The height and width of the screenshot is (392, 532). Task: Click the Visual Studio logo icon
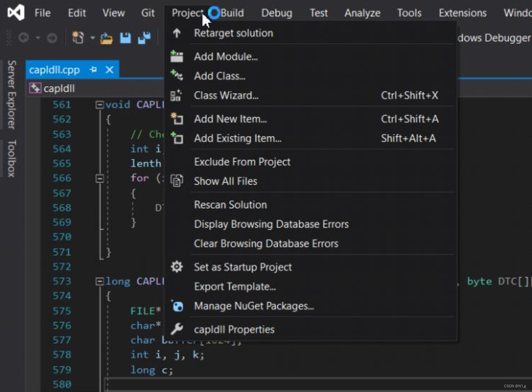[16, 13]
